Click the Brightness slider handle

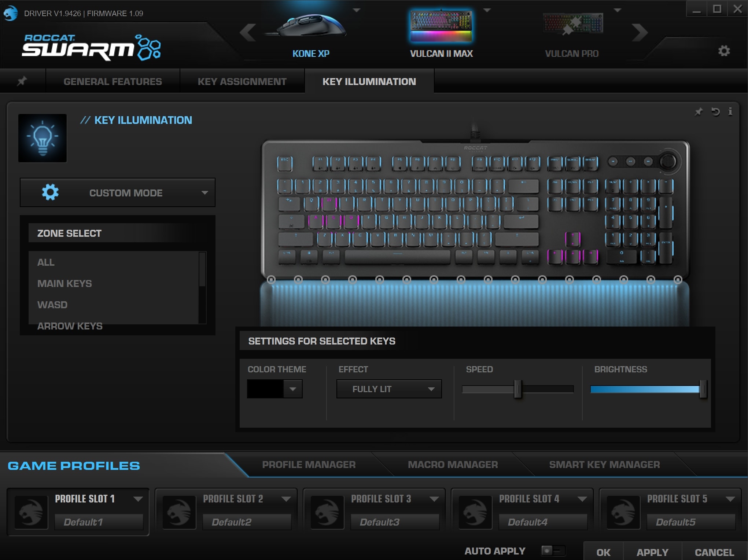(x=703, y=389)
